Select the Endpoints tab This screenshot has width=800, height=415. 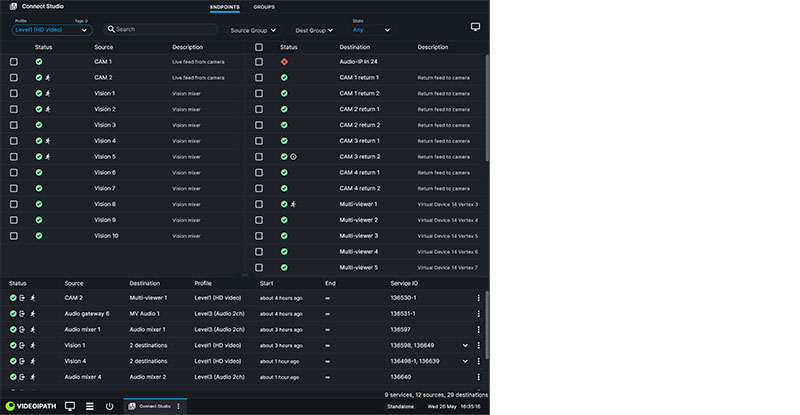225,7
